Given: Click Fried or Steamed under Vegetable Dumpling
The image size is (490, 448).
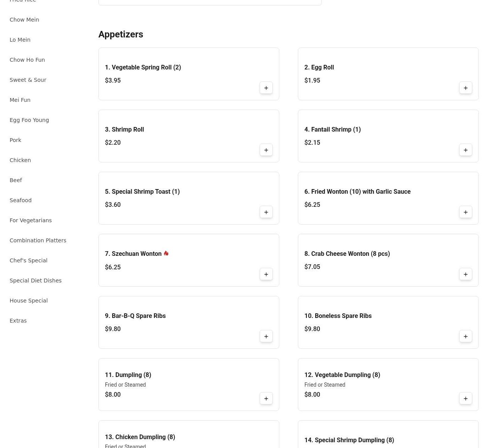Looking at the screenshot, I should (x=325, y=385).
